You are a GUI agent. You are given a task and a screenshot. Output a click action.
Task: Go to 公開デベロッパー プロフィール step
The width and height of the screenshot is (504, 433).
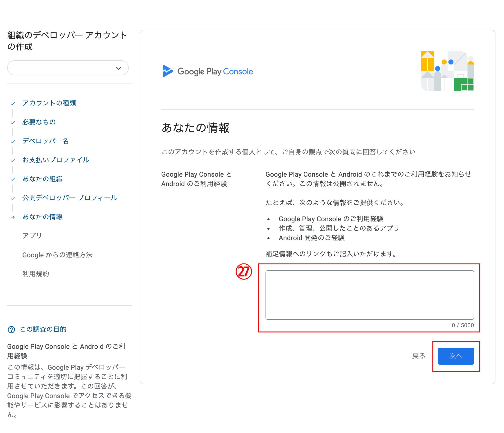tap(69, 198)
